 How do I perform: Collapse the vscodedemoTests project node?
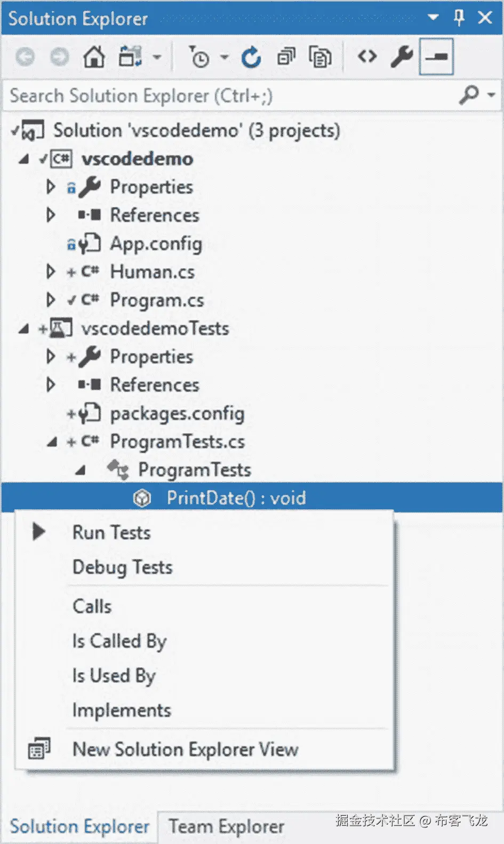point(23,329)
